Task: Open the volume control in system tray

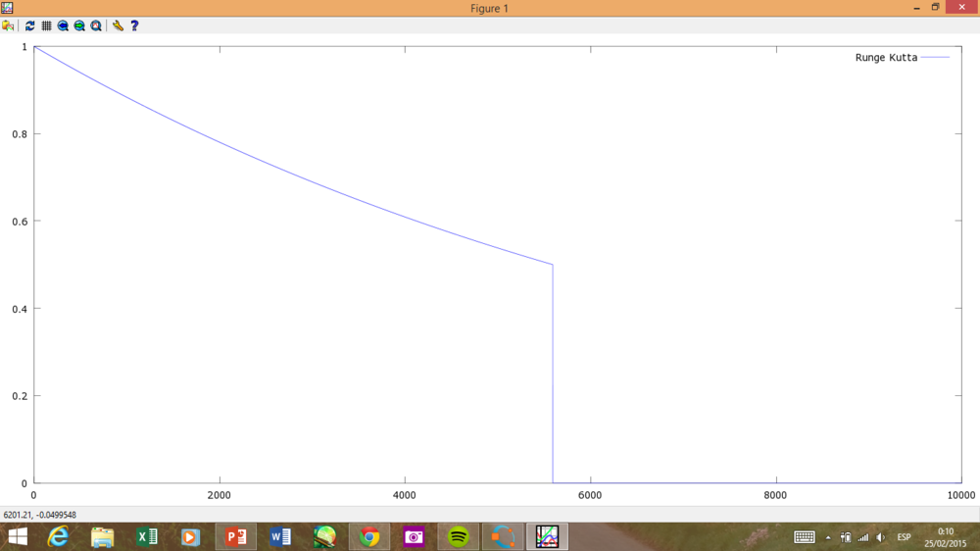Action: (881, 537)
